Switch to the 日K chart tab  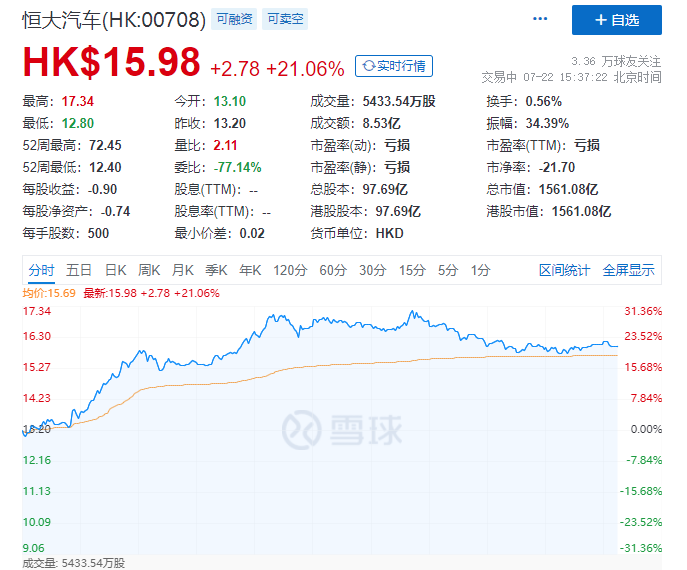click(x=116, y=270)
